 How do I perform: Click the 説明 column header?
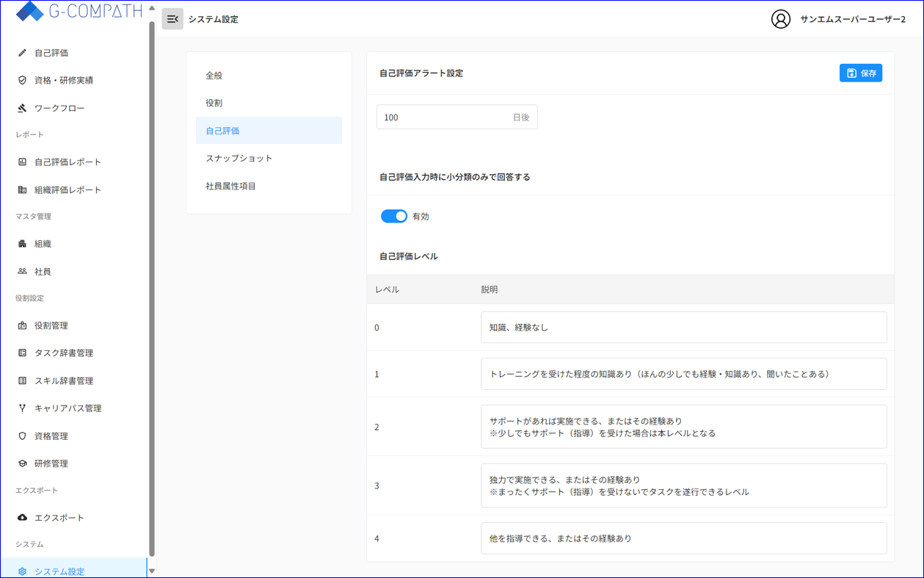coord(489,289)
